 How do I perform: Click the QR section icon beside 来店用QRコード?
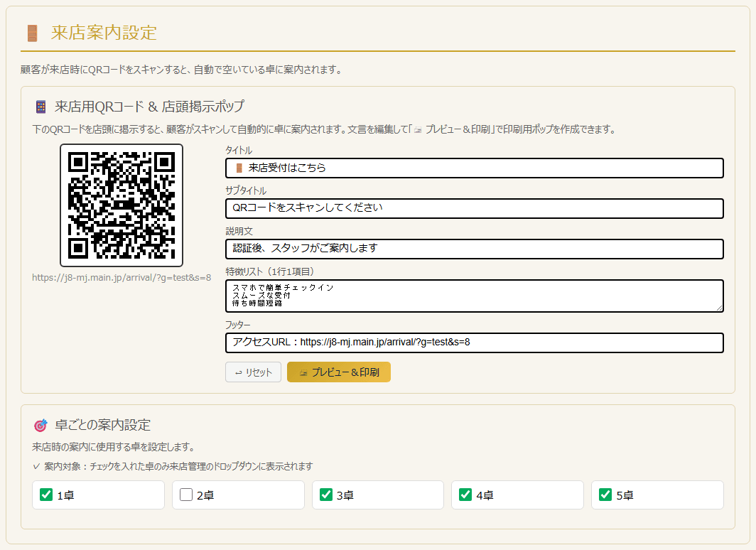[41, 107]
